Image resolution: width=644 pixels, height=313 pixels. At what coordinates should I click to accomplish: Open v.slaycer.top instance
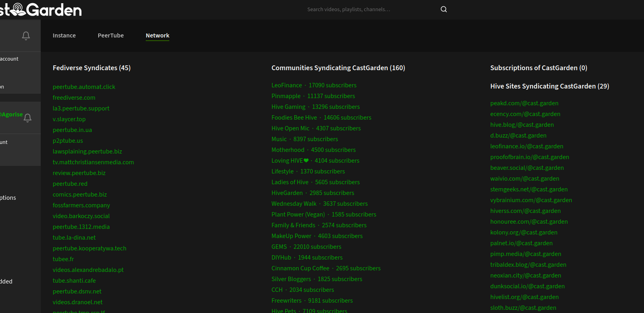coord(69,119)
